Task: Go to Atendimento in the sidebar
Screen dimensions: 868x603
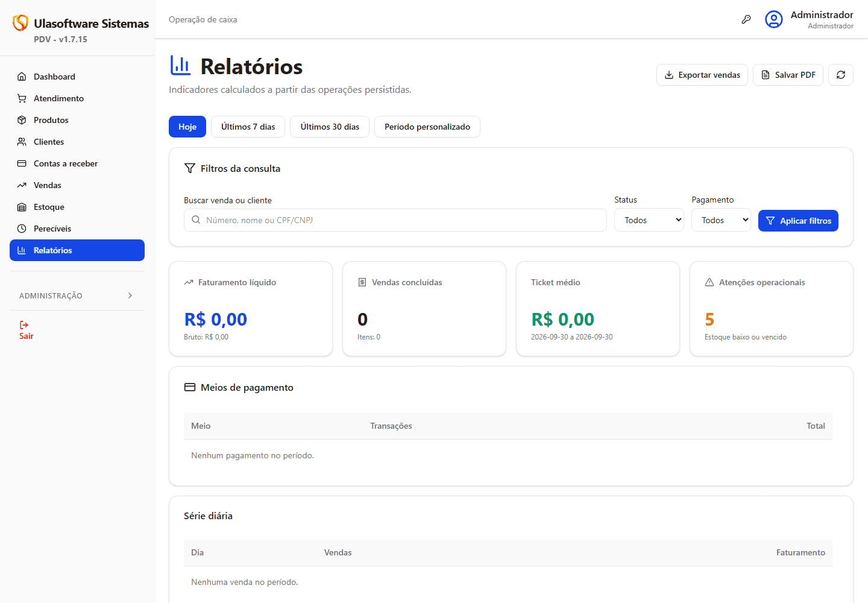Action: click(x=77, y=98)
